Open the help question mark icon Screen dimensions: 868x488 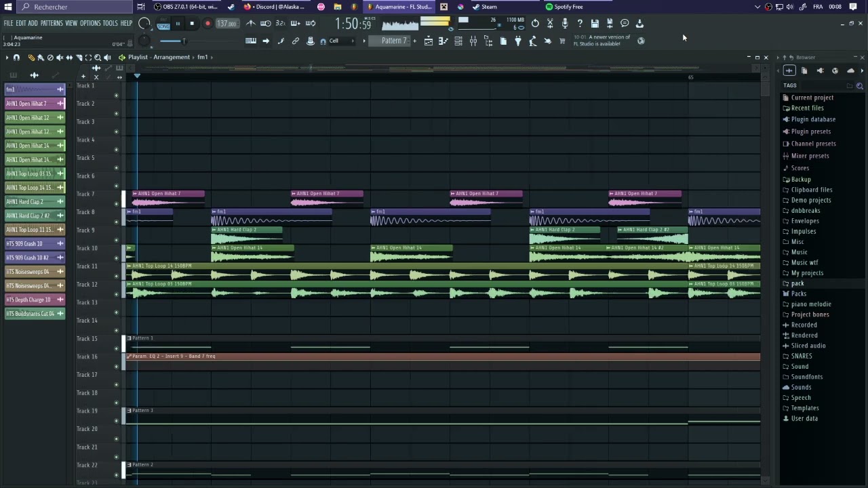580,24
